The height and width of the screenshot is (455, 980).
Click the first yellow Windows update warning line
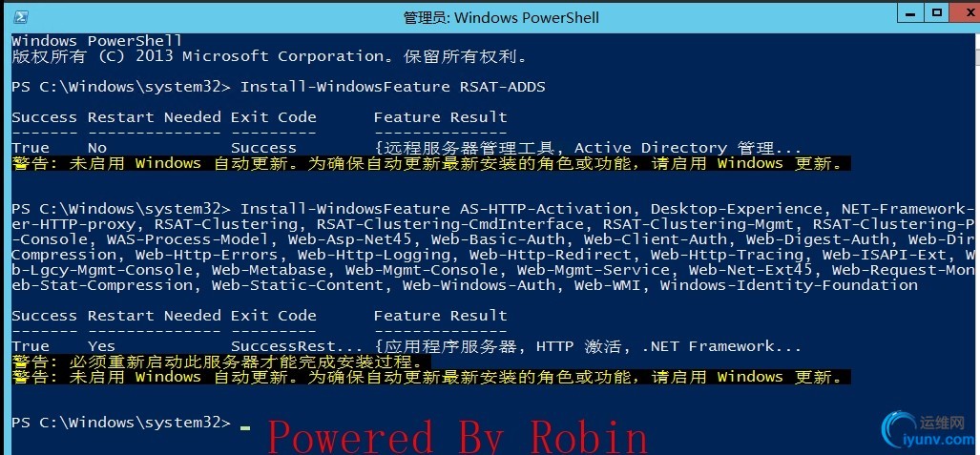click(432, 164)
